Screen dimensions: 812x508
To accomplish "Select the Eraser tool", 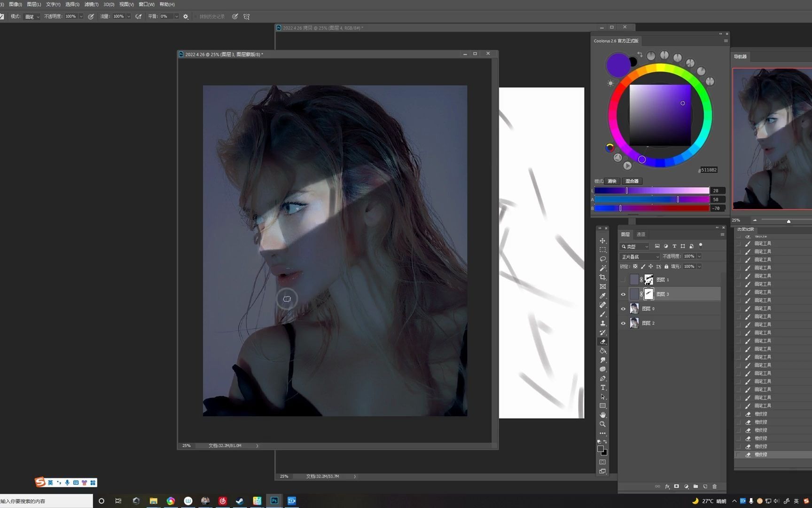I will [x=602, y=341].
